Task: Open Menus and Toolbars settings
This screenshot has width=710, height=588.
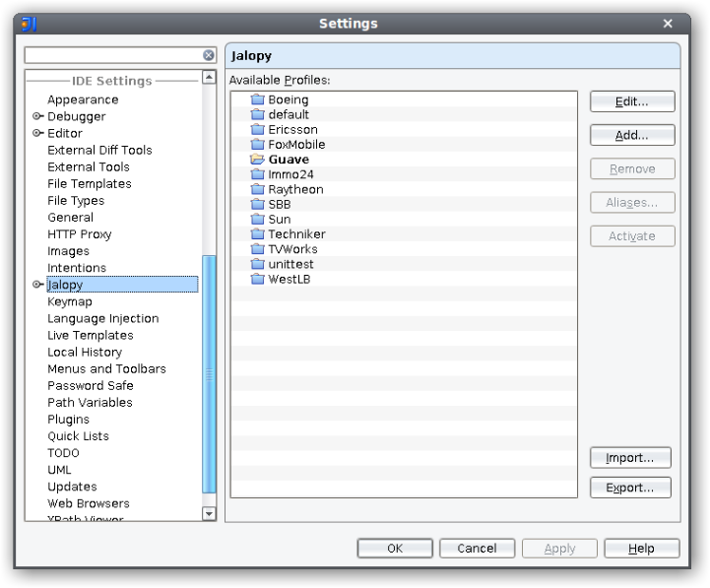Action: [x=106, y=368]
